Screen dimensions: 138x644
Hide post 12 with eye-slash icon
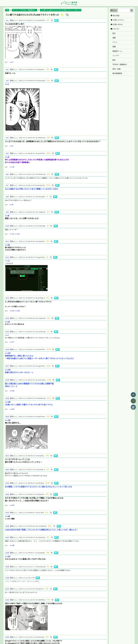point(51,257)
